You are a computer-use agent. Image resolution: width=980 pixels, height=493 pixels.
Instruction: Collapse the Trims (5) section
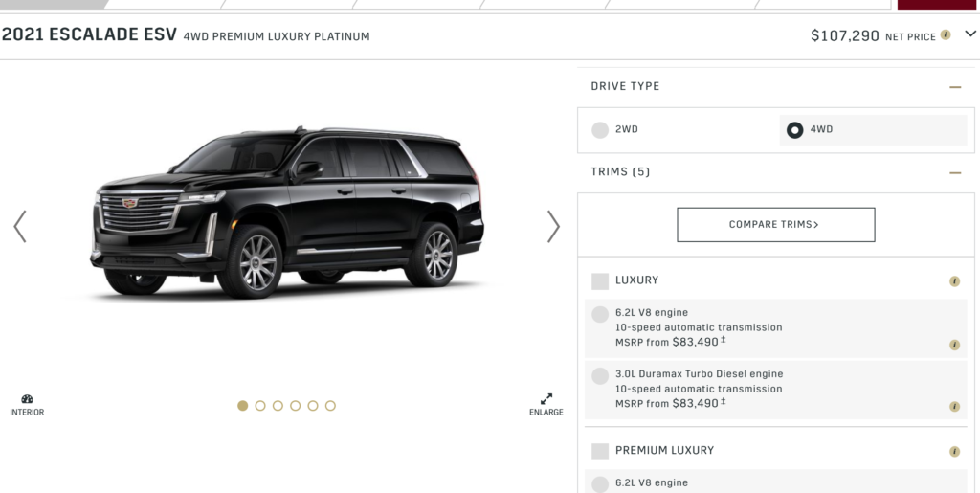954,173
